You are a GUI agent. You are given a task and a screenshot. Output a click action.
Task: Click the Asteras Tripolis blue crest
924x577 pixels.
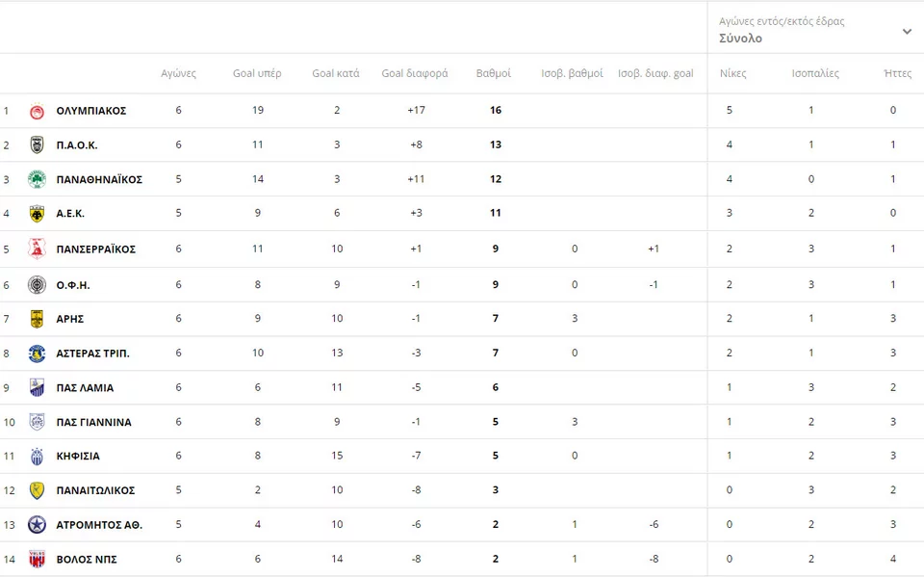point(37,353)
